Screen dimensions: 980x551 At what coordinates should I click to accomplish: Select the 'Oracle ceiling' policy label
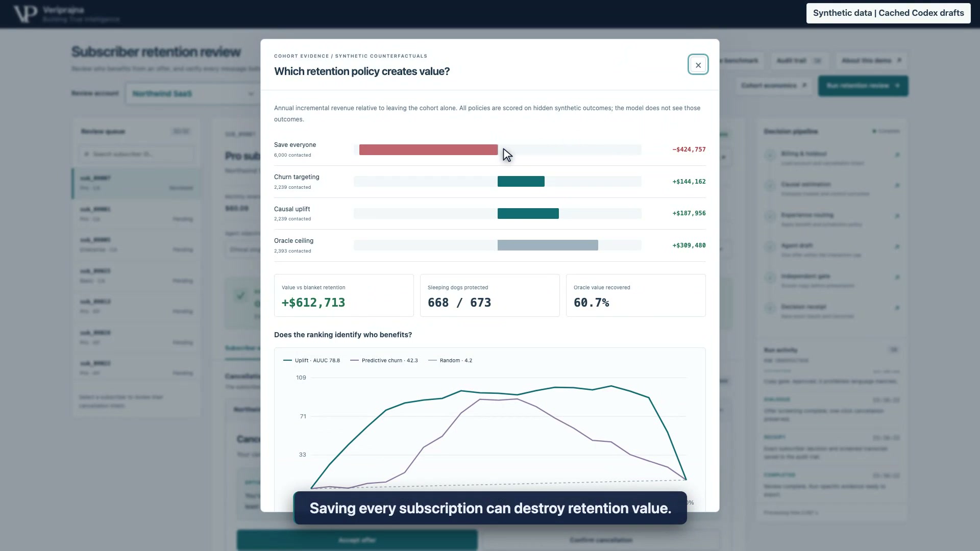coord(293,241)
